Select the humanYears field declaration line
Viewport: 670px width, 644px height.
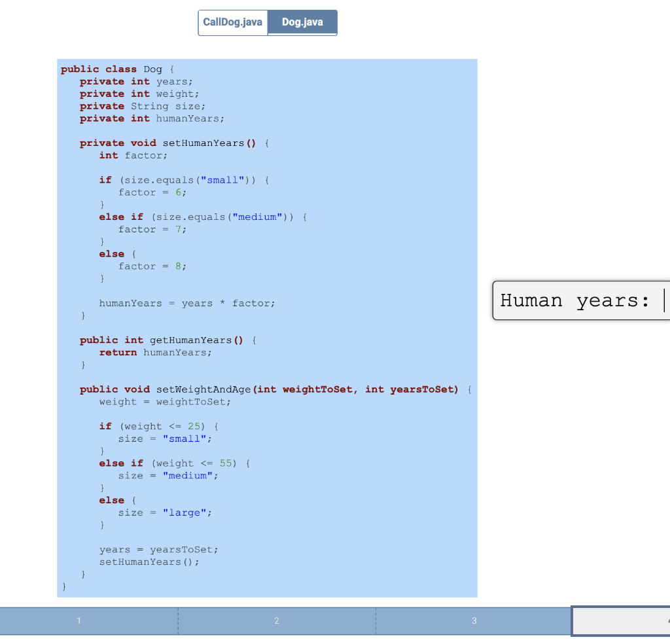[152, 118]
